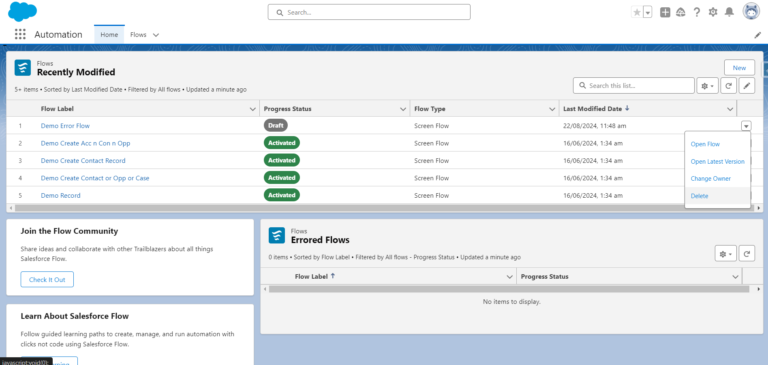Open the Setup gear icon in header

[x=713, y=13]
